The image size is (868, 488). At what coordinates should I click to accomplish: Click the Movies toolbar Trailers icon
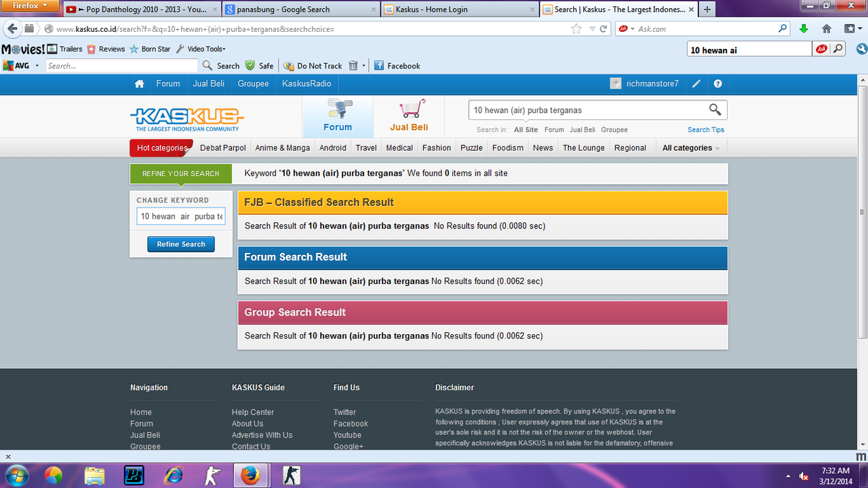(52, 49)
